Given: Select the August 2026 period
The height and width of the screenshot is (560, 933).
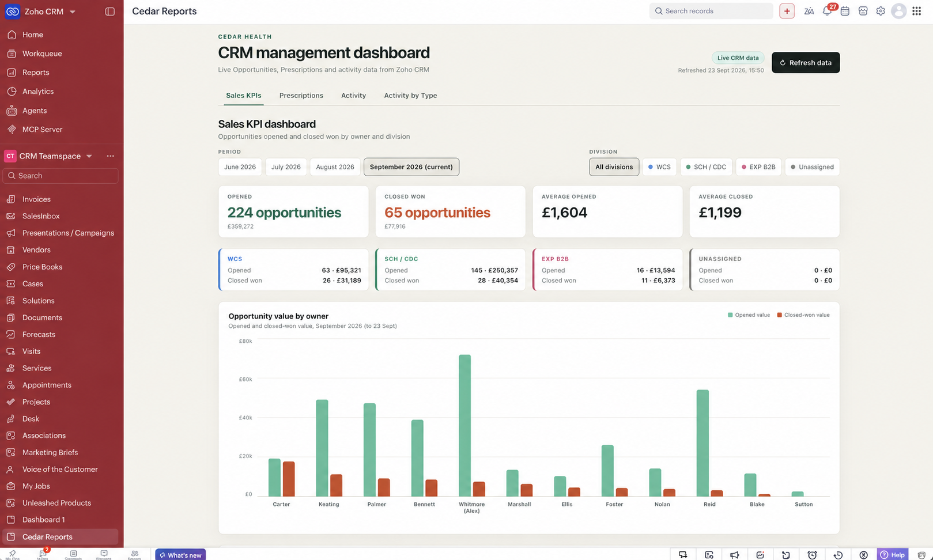Looking at the screenshot, I should point(335,167).
